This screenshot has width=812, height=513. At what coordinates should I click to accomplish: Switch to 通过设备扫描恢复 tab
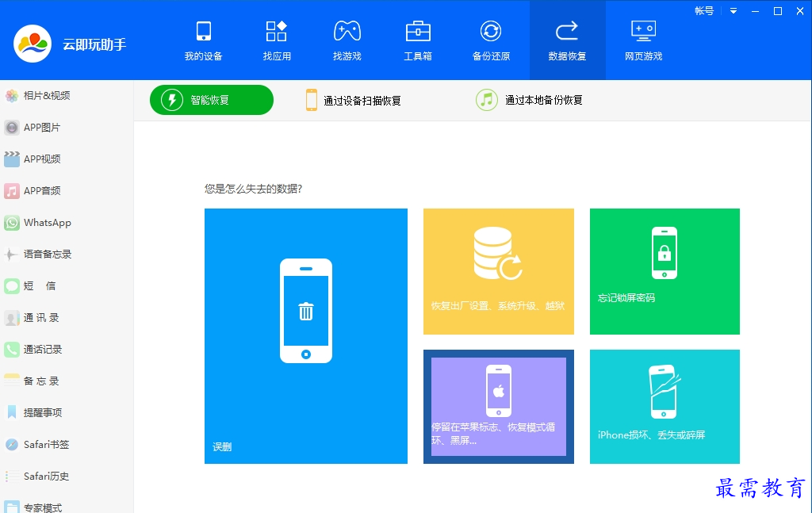point(354,100)
